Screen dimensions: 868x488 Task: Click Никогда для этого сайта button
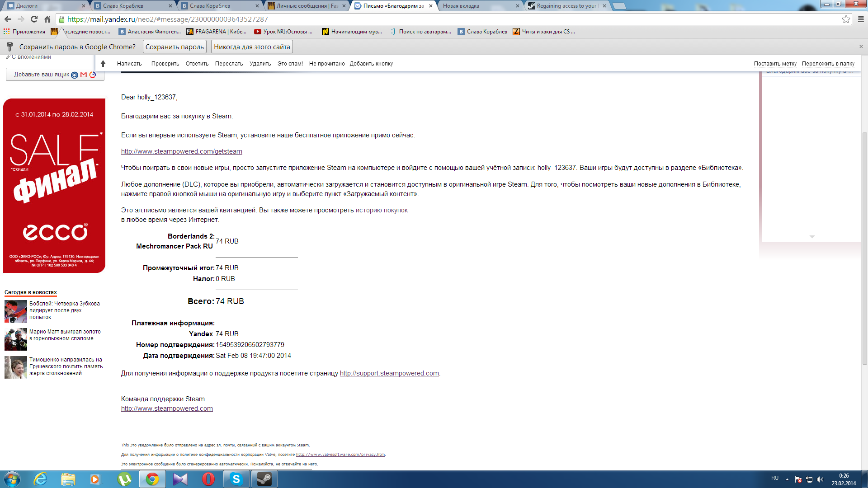(x=252, y=47)
